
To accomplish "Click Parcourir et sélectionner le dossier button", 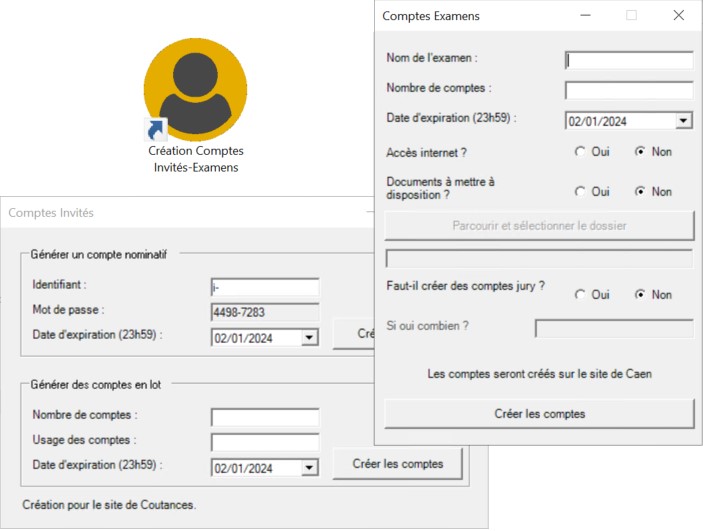I will point(539,226).
